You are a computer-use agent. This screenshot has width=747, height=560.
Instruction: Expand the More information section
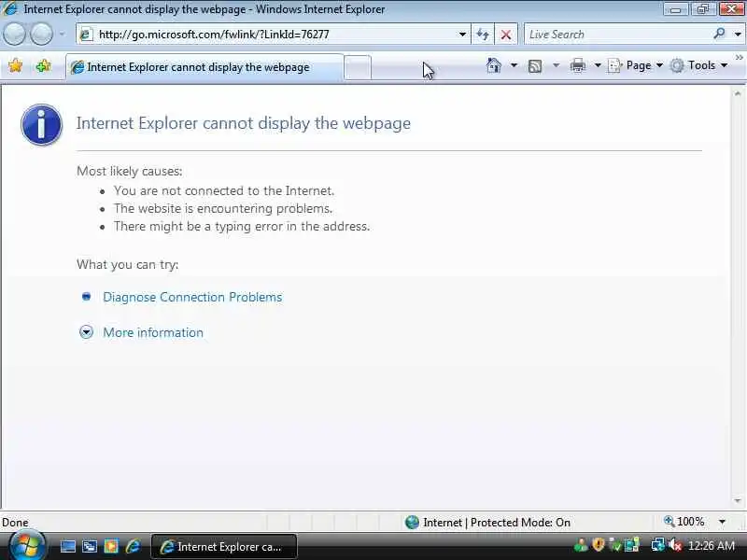point(153,332)
